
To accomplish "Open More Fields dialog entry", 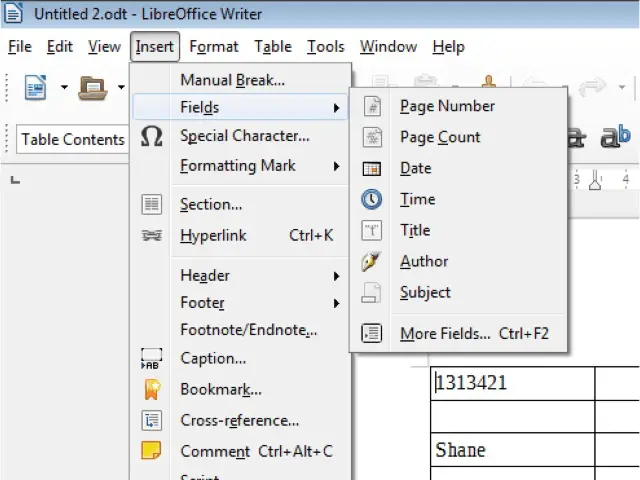I will (x=459, y=333).
